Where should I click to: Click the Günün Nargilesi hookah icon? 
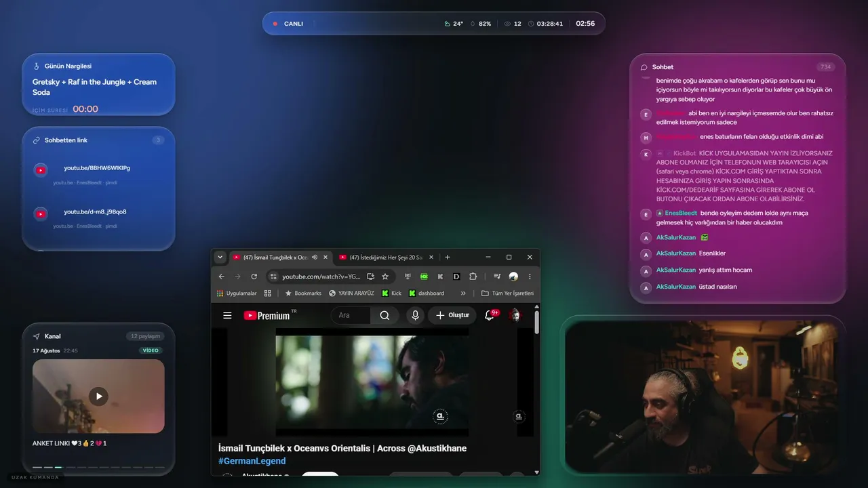(x=37, y=66)
